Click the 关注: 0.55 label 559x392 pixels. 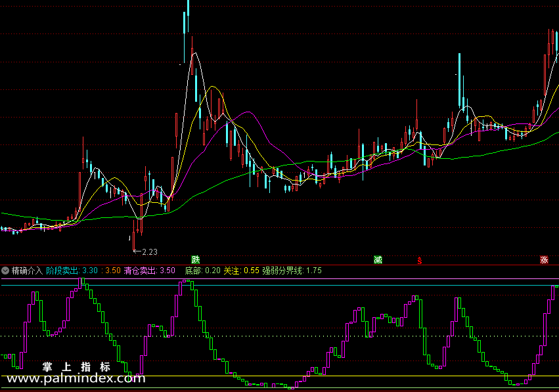pos(241,271)
